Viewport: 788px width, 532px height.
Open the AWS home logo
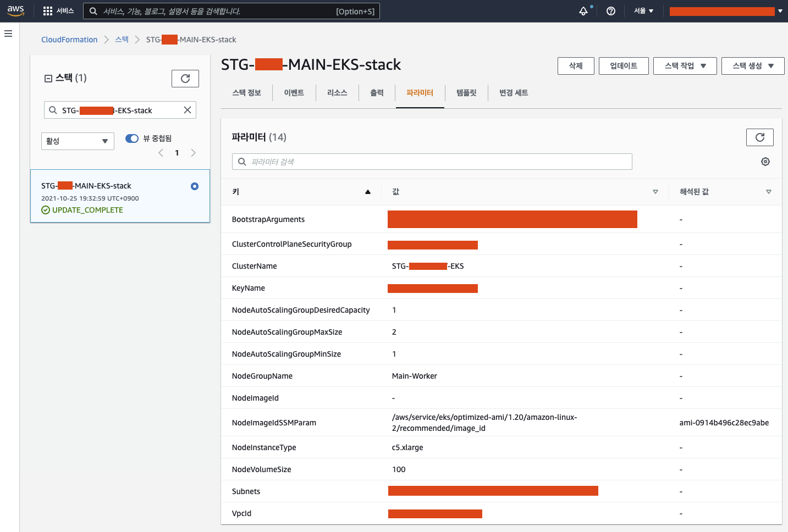[15, 10]
